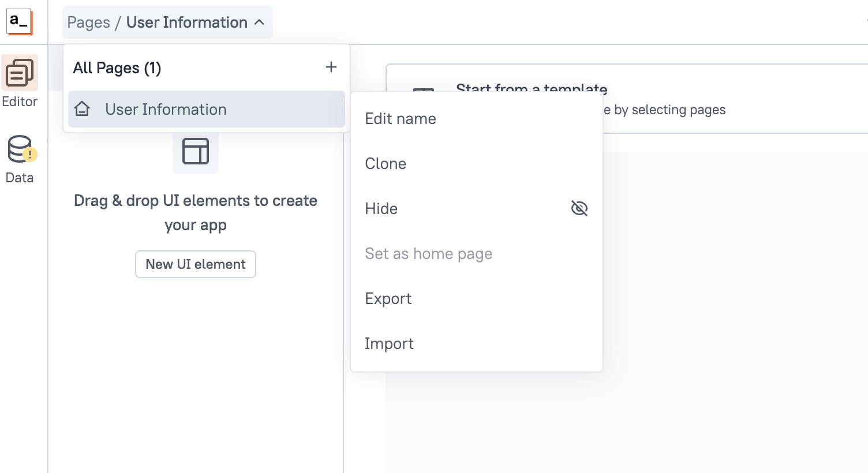Select the User Information page row
Screen dimensions: 868x473
[207, 109]
